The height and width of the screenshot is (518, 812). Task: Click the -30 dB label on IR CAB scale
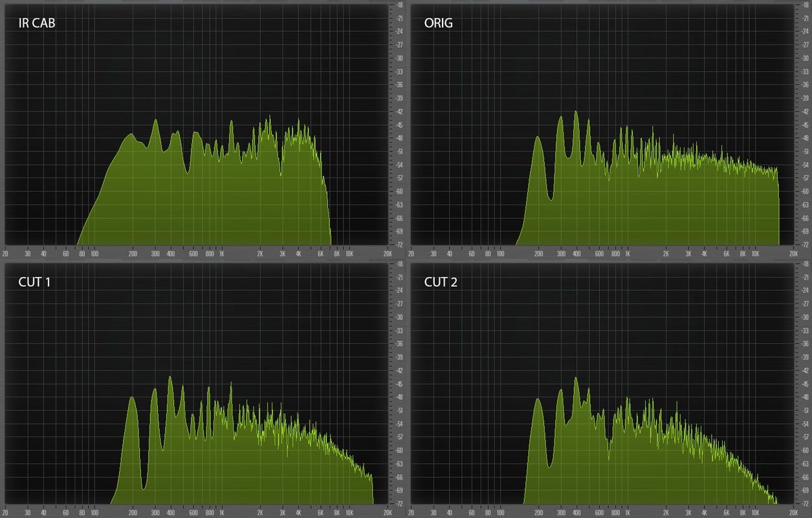pyautogui.click(x=399, y=58)
